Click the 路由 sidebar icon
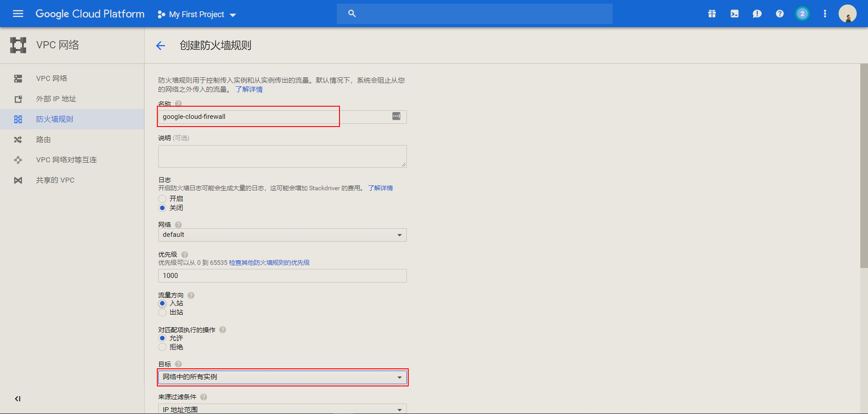Image resolution: width=868 pixels, height=414 pixels. [18, 140]
